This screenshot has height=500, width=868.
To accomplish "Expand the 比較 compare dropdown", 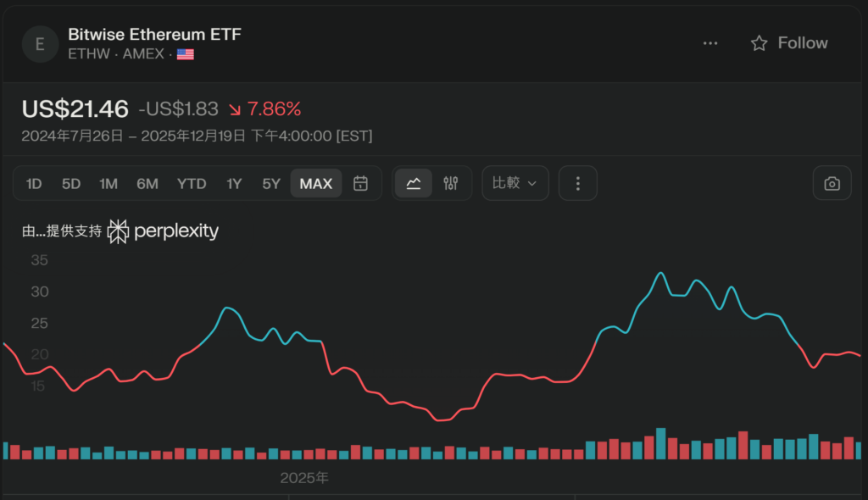I will [x=515, y=183].
